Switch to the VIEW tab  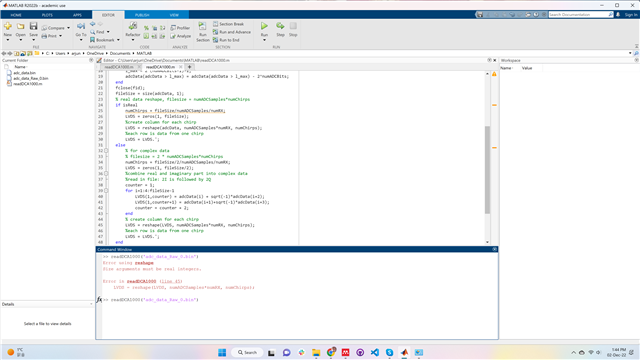pos(174,15)
